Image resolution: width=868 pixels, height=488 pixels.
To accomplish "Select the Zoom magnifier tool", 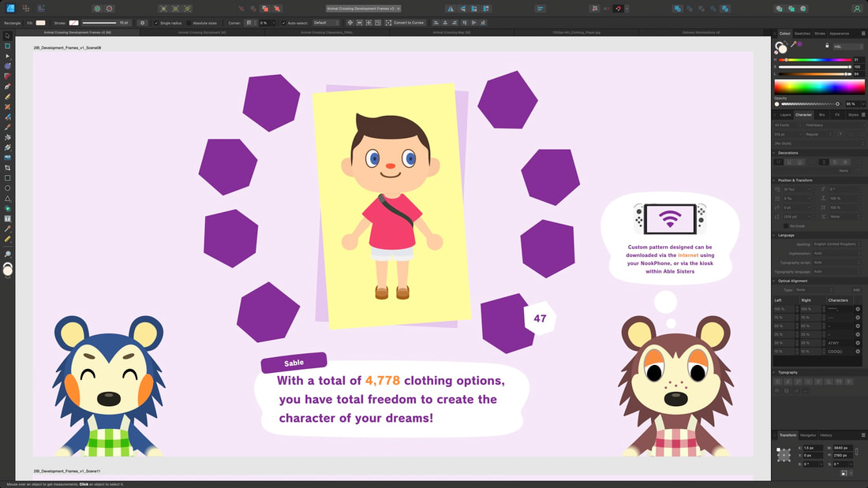I will (x=7, y=254).
